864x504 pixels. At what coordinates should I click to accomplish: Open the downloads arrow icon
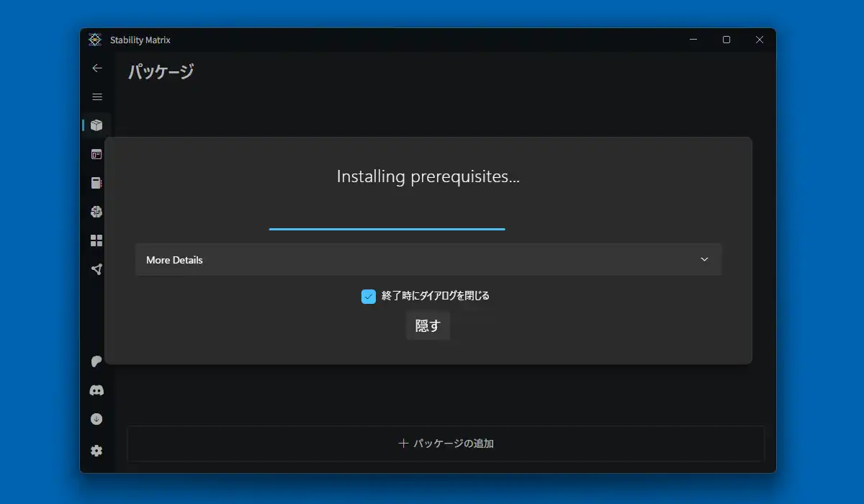point(96,419)
